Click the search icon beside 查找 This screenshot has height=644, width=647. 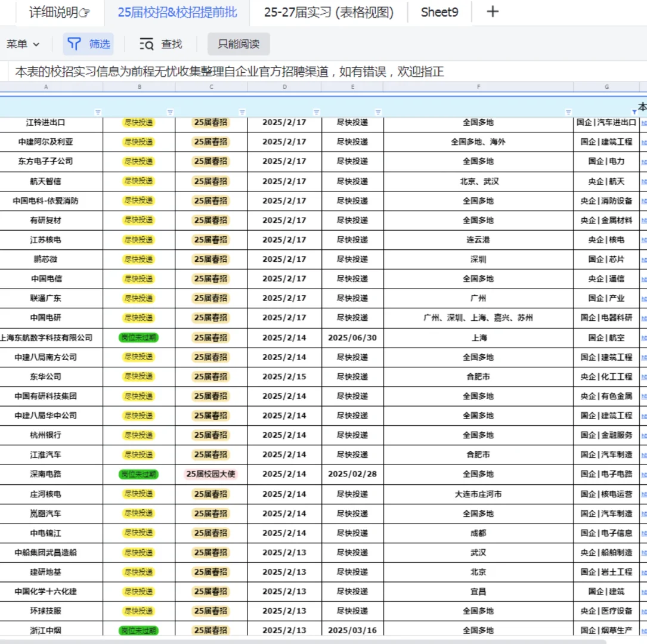click(x=147, y=44)
